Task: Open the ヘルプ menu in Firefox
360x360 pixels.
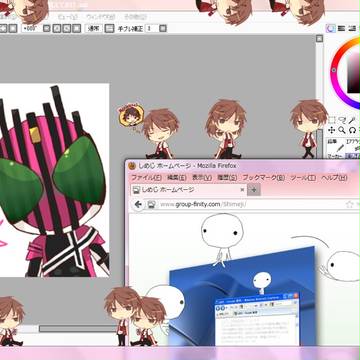Action: tap(334, 178)
